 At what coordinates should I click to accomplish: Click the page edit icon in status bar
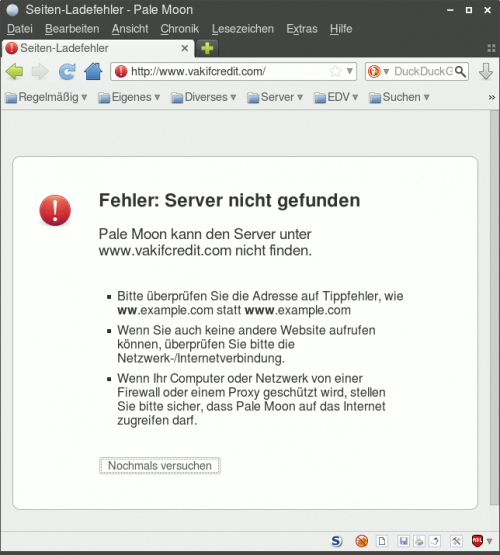[x=435, y=541]
